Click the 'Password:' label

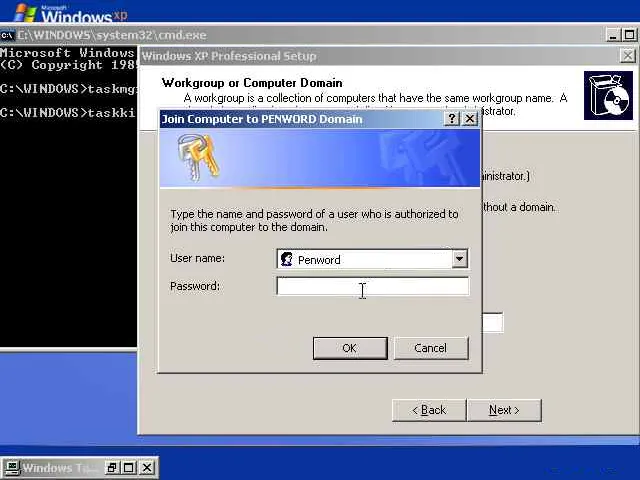pos(195,286)
